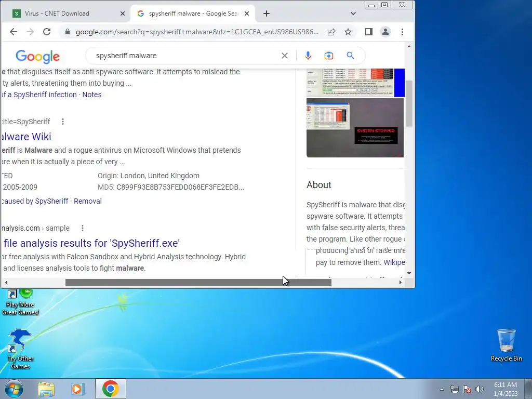Open the Chrome side panel
The height and width of the screenshot is (399, 532).
[x=369, y=32]
